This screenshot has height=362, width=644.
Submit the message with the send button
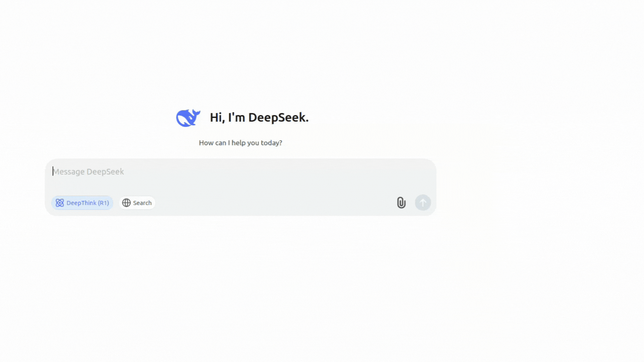click(423, 202)
